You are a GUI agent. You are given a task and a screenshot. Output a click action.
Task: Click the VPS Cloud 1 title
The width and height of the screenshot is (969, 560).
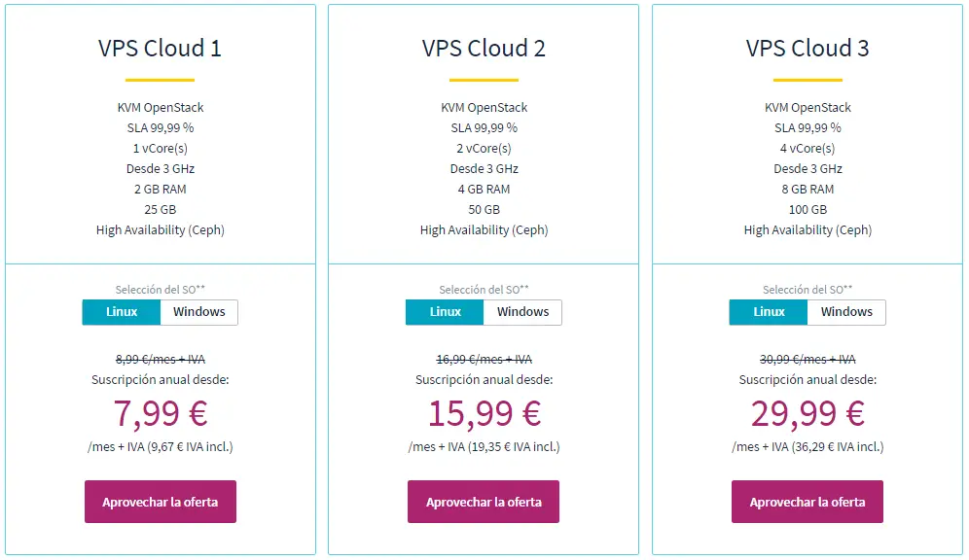[160, 49]
